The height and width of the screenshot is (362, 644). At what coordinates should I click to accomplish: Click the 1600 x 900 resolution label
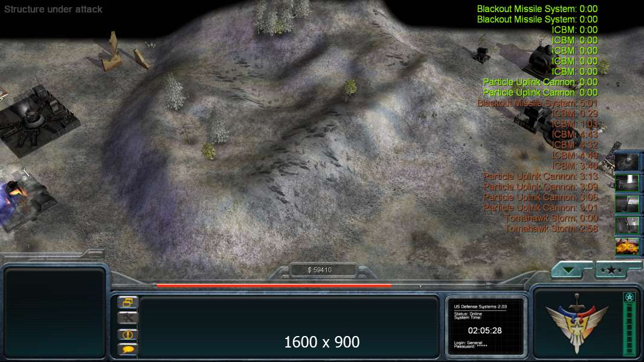[x=321, y=342]
